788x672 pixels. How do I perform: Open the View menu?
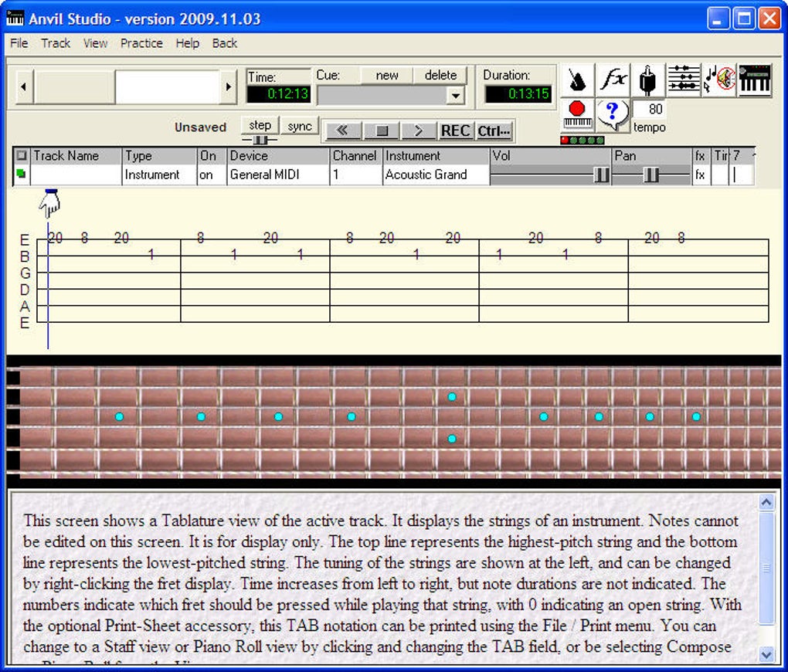pos(96,43)
